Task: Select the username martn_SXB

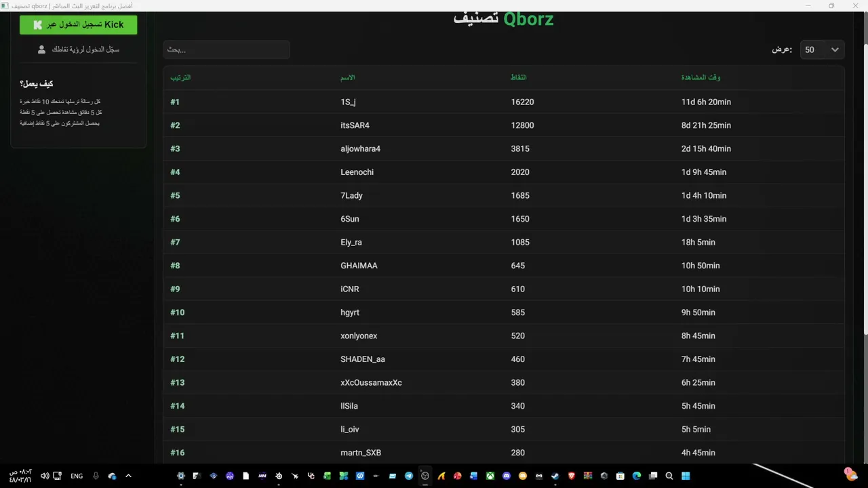Action: click(x=361, y=453)
